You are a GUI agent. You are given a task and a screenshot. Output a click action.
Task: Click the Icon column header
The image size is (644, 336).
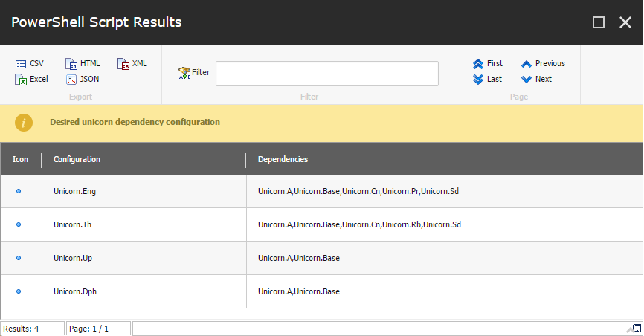[20, 159]
